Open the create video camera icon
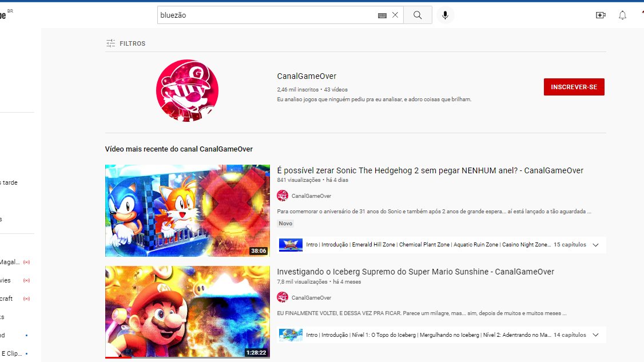This screenshot has height=362, width=644. point(601,15)
